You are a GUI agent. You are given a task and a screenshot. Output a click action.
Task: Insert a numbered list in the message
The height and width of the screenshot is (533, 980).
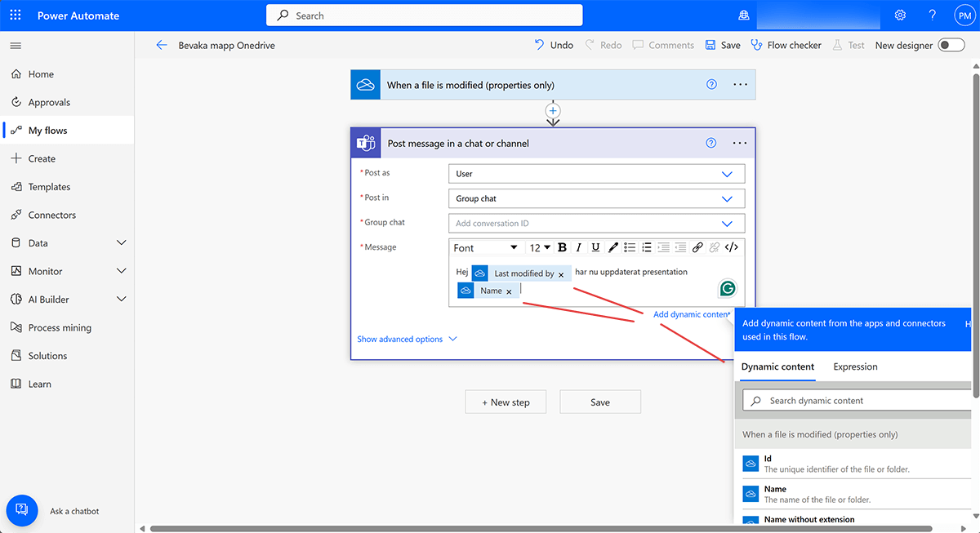coord(647,247)
